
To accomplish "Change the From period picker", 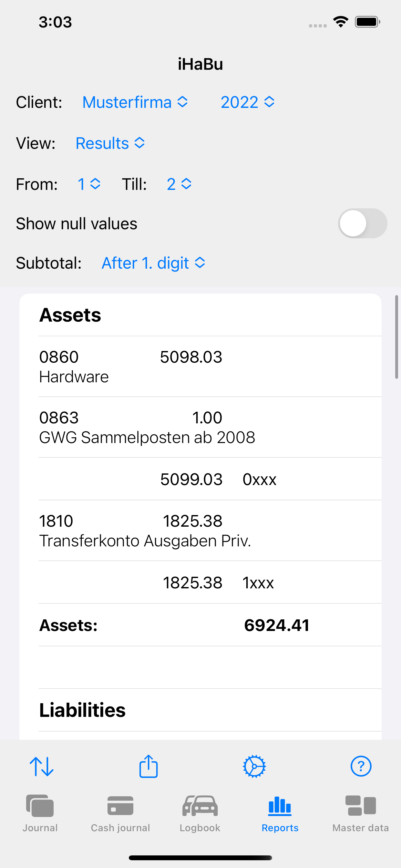I will coord(89,184).
